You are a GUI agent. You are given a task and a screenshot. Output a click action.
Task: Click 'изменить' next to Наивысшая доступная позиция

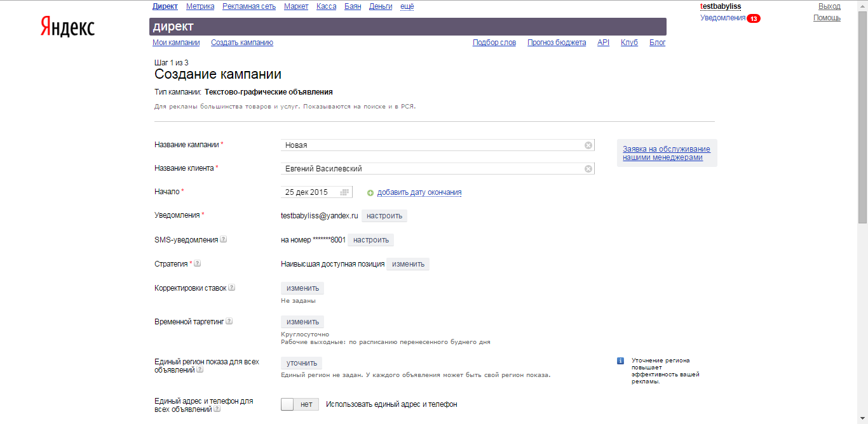[x=408, y=264]
